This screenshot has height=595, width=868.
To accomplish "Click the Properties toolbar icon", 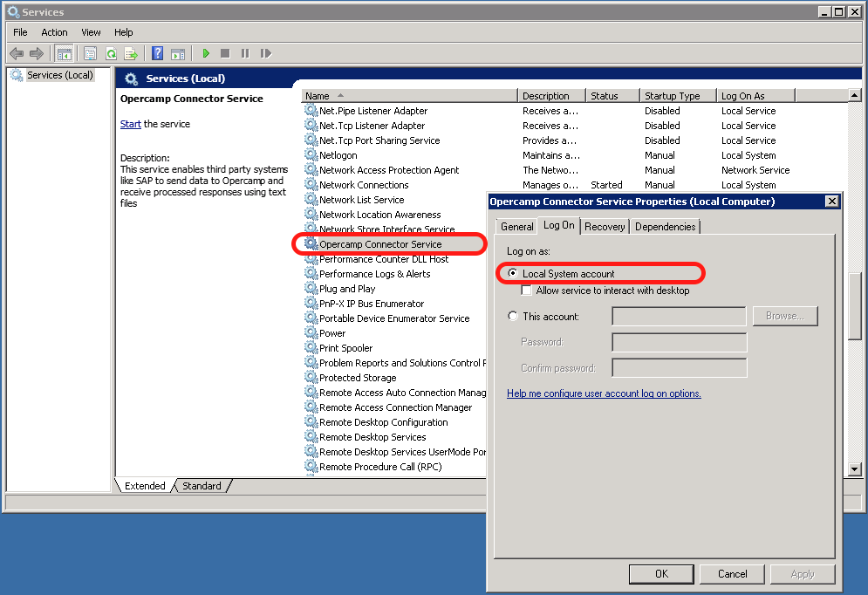I will pos(90,53).
